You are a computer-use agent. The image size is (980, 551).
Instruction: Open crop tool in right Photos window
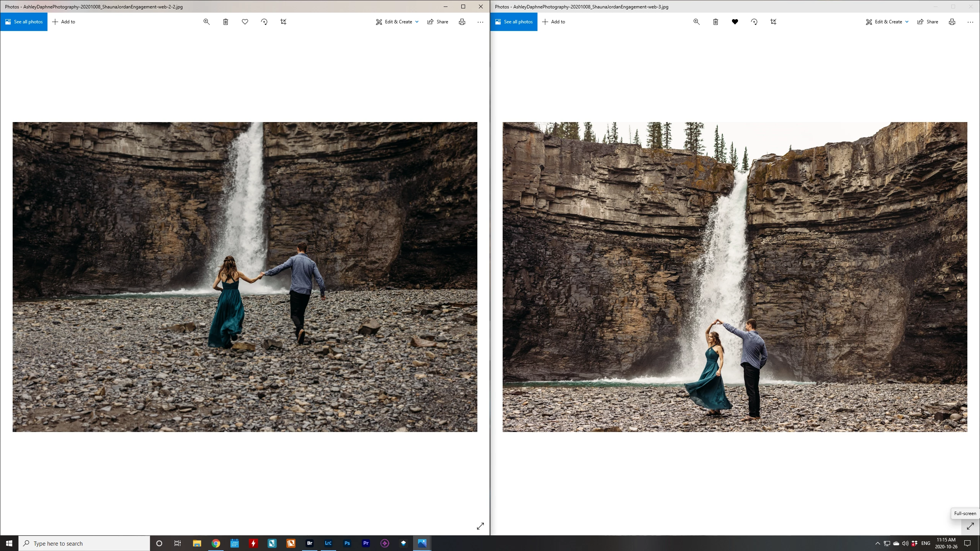(773, 22)
